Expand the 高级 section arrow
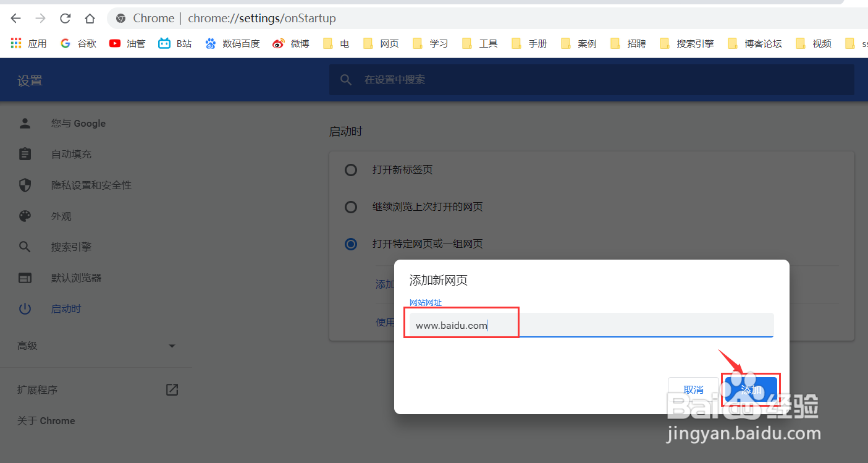868x463 pixels. 172,346
